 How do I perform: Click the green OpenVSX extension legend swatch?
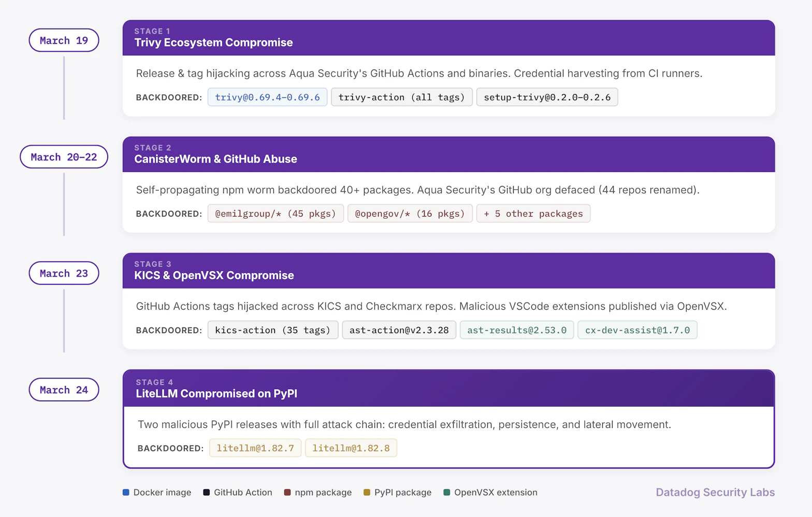tap(447, 492)
